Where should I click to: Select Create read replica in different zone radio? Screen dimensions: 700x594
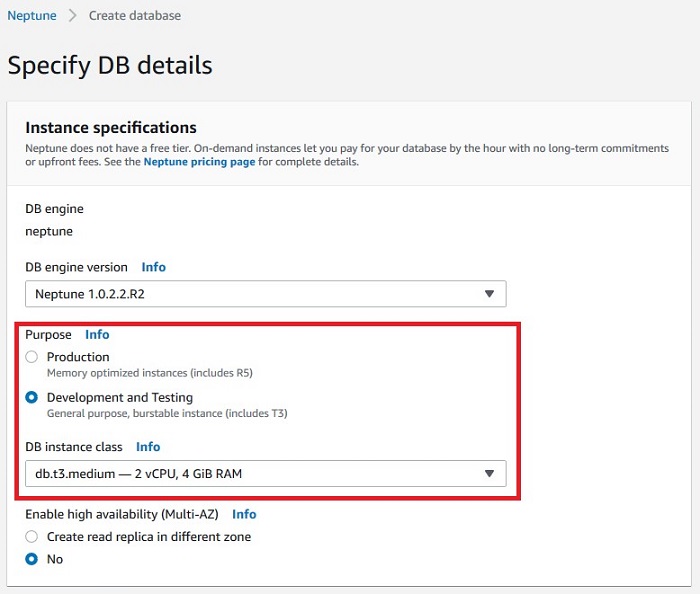pyautogui.click(x=32, y=536)
